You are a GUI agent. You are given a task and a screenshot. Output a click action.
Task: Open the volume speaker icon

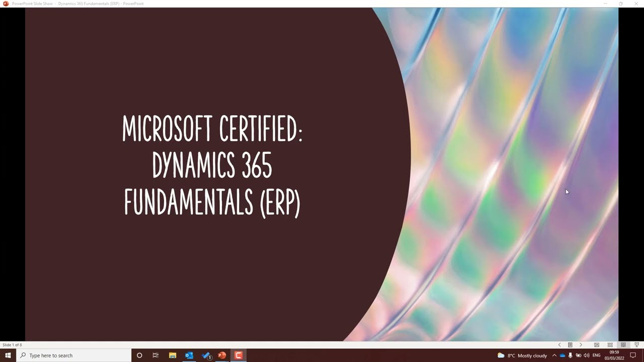(x=587, y=355)
